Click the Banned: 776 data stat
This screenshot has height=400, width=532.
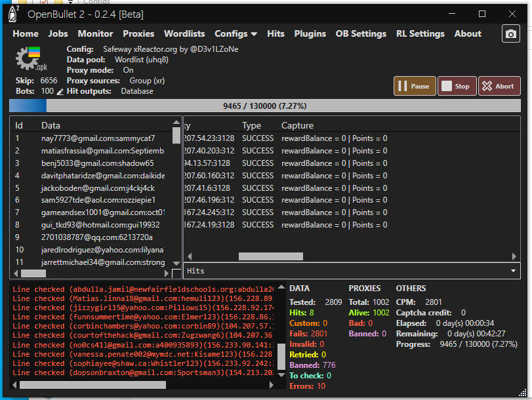[x=312, y=365]
